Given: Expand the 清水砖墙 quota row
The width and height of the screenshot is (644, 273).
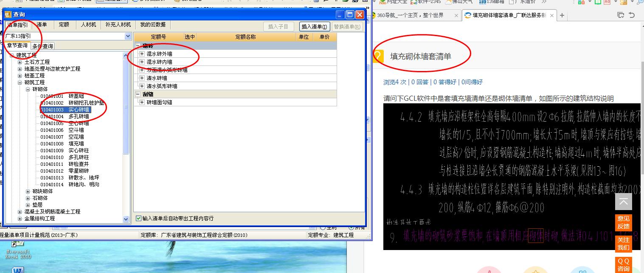Looking at the screenshot, I should coord(142,78).
